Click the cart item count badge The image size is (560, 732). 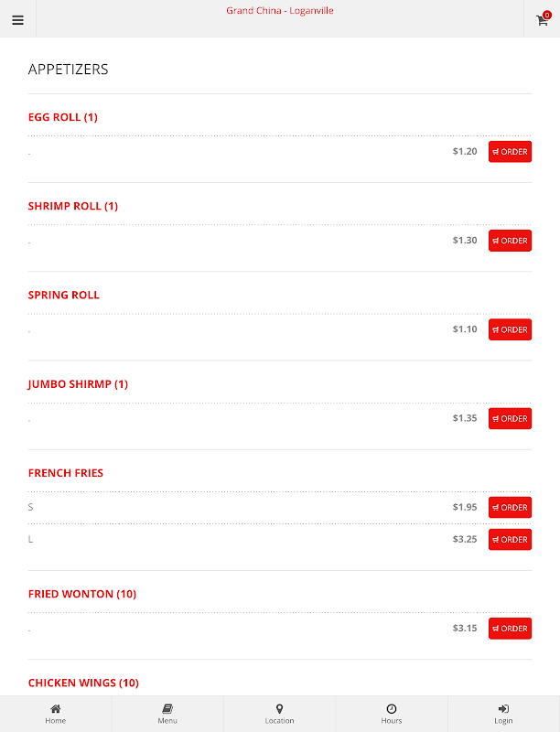tap(547, 15)
